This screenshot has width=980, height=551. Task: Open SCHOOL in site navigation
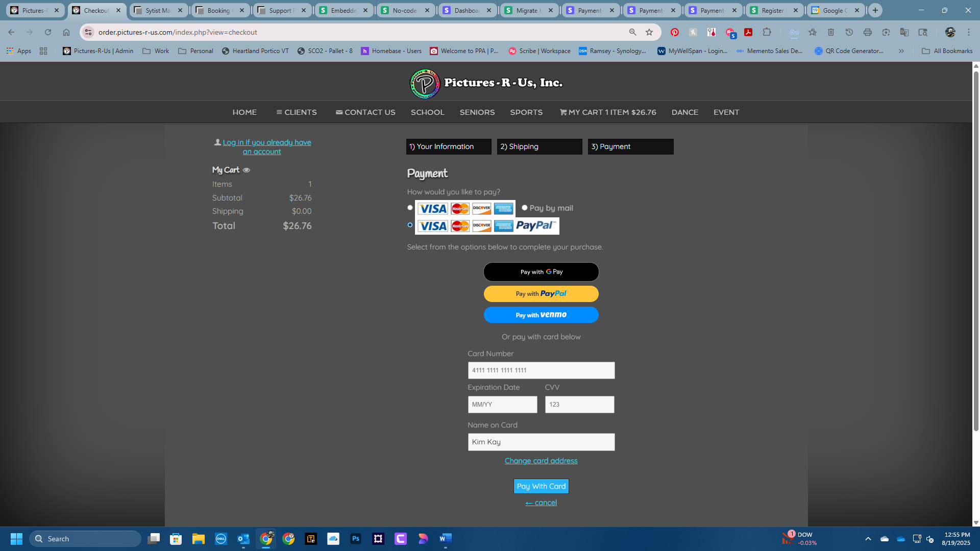click(428, 112)
